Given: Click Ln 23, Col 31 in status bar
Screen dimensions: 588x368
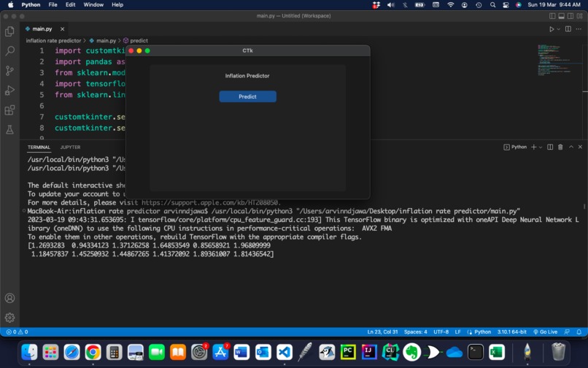Looking at the screenshot, I should 382,332.
